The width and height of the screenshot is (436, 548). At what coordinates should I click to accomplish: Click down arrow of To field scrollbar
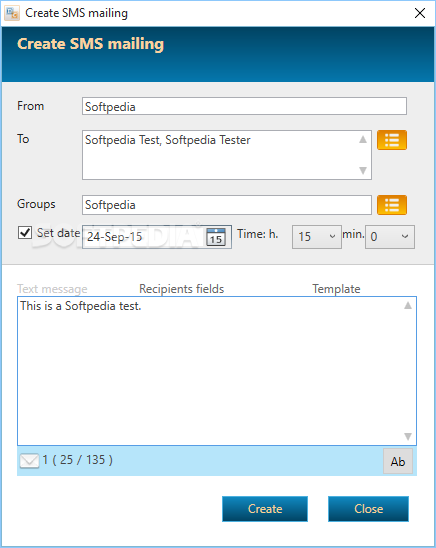click(363, 170)
